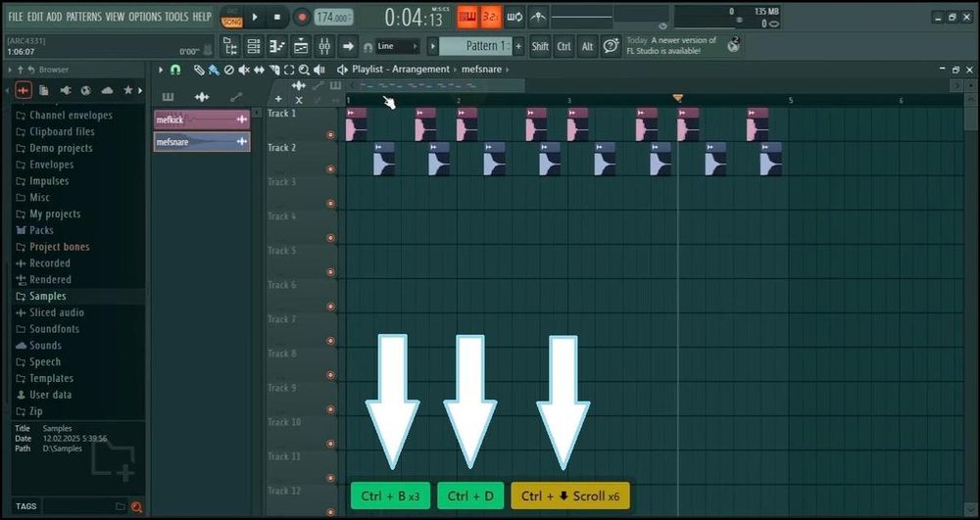Click the browser tabs right chevron
Image resolution: width=980 pixels, height=520 pixels.
pos(140,90)
